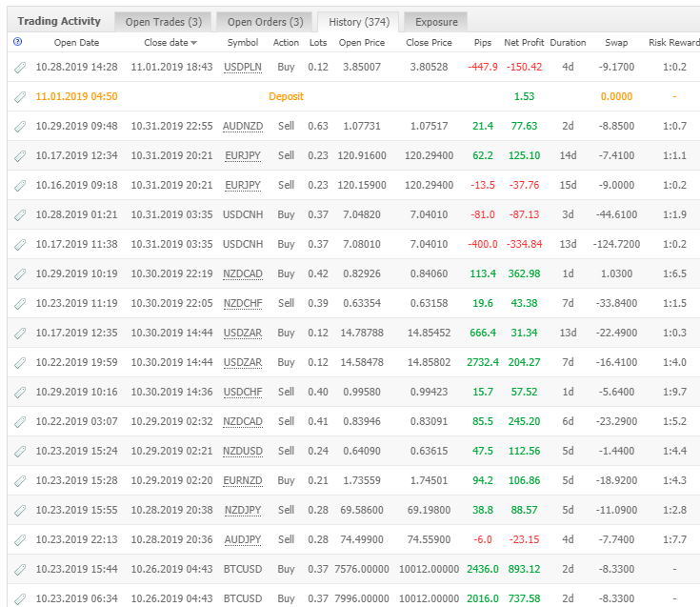The height and width of the screenshot is (607, 700).
Task: Open the AUDNZD symbol link
Action: pos(243,126)
